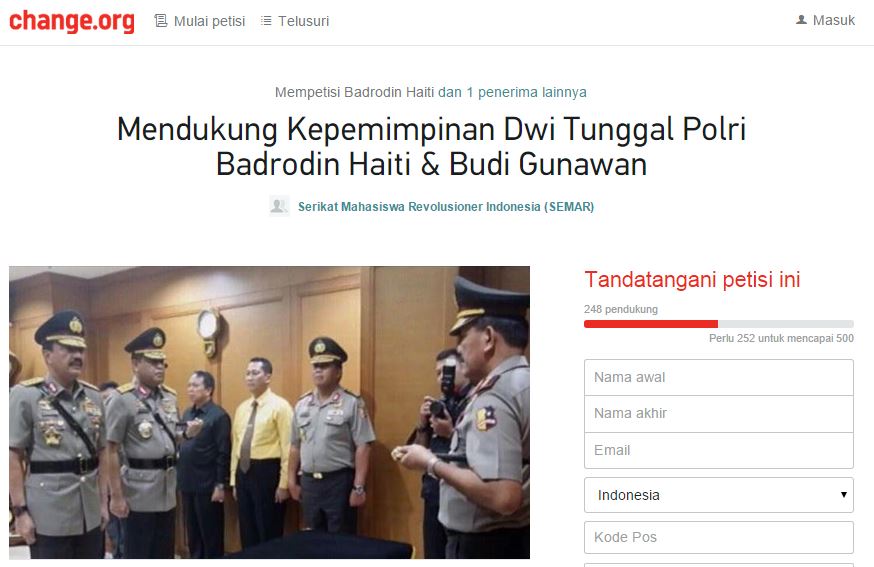The width and height of the screenshot is (874, 567).
Task: Click the Badrodin Haiti recipient name
Action: [389, 92]
